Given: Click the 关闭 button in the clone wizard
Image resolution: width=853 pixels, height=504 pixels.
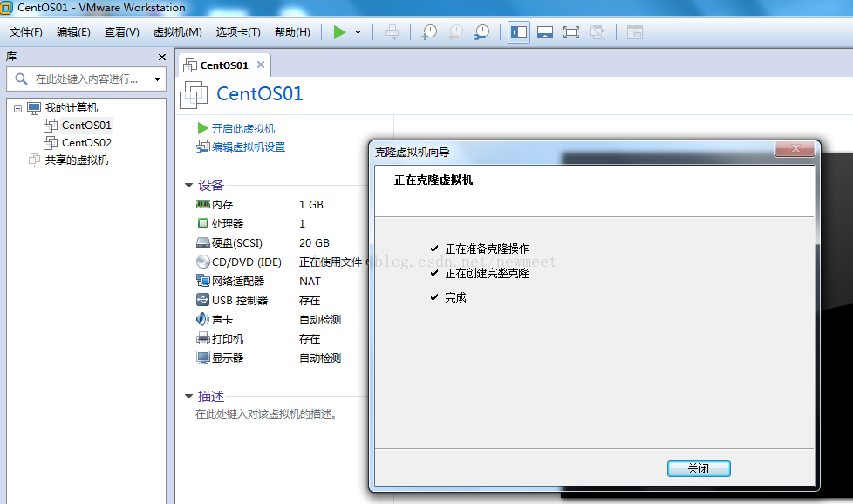Looking at the screenshot, I should pos(699,468).
